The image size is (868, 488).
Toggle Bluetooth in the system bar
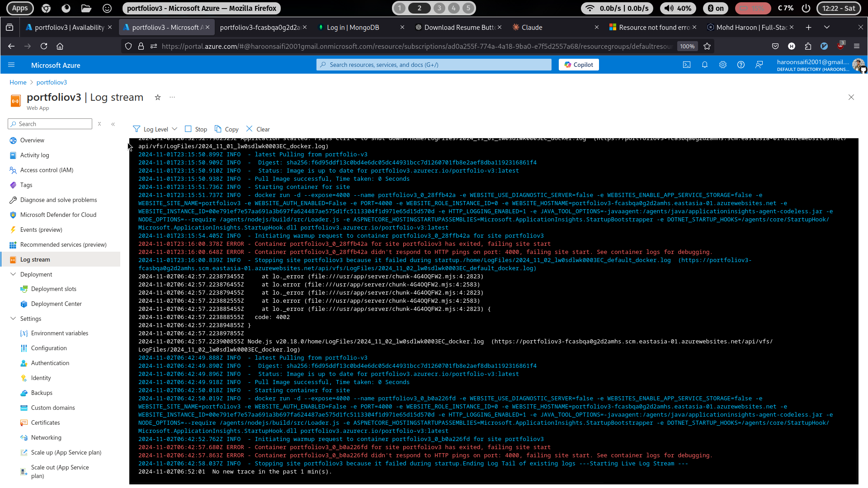(x=716, y=8)
